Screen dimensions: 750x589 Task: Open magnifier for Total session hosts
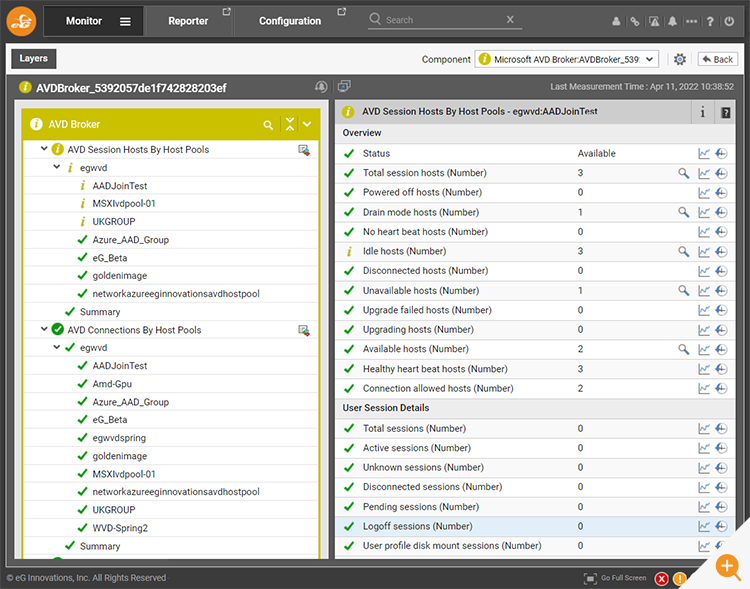684,173
